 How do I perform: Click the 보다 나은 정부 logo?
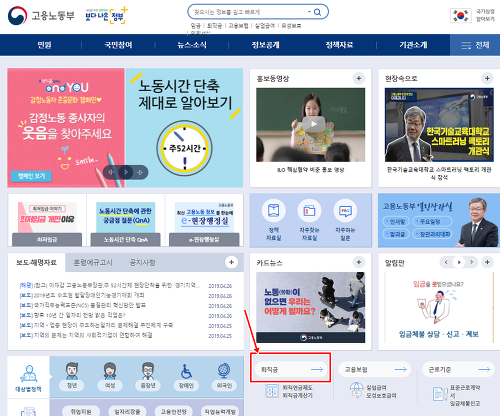pos(106,15)
